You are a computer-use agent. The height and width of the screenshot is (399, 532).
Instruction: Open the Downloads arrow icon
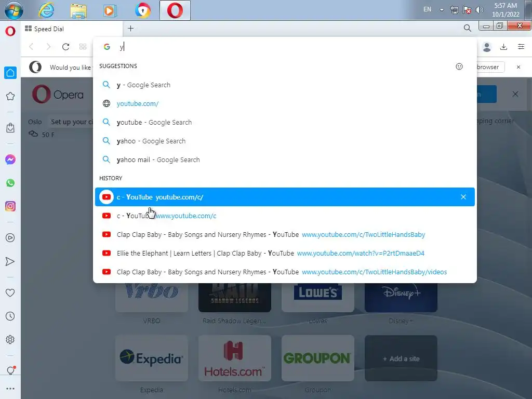coord(504,47)
